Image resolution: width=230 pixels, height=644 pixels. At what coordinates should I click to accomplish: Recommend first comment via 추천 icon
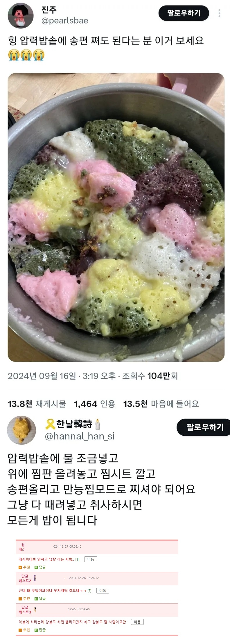[24, 567]
